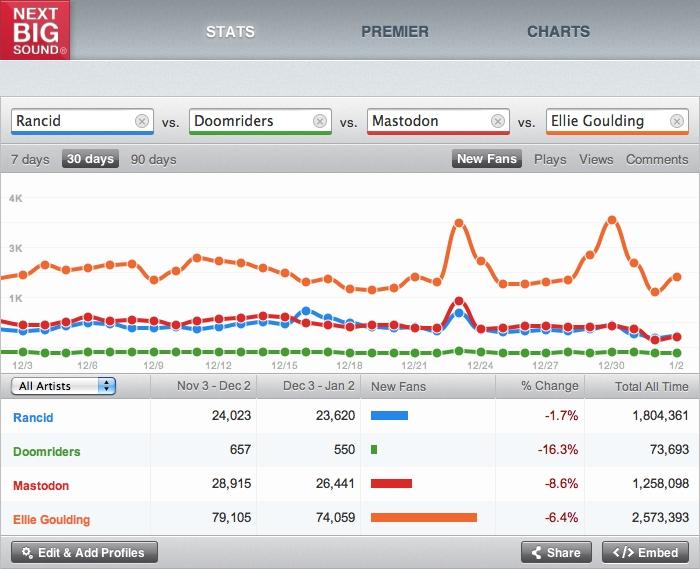Remove Ellie Goulding from the comparison
Image resolution: width=700 pixels, height=569 pixels.
pyautogui.click(x=677, y=121)
